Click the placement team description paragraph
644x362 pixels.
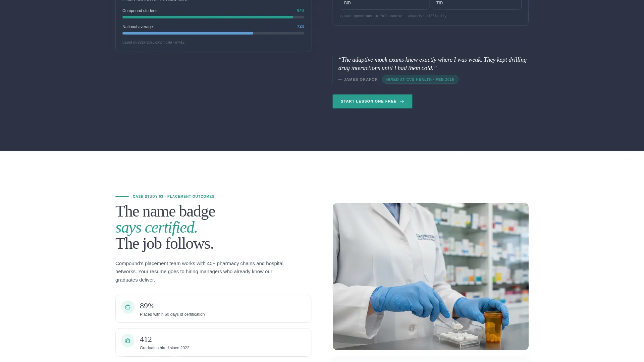point(199,271)
